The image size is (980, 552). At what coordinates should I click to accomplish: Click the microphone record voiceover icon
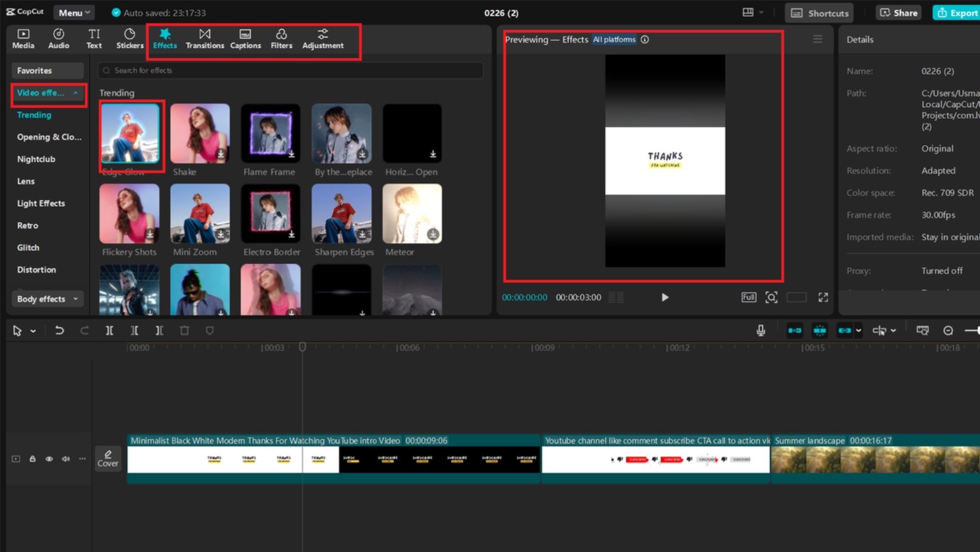click(x=761, y=330)
